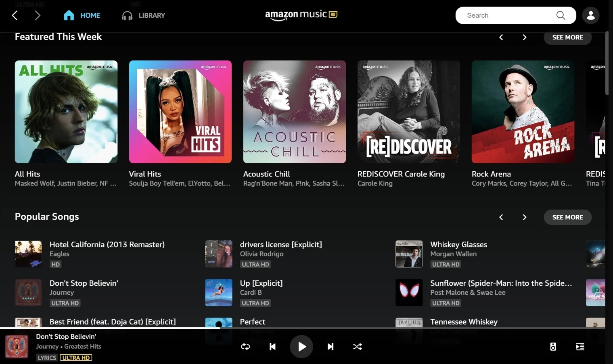Viewport: 613px width, 364px height.
Task: Click the vertical page scrollbar
Action: pyautogui.click(x=607, y=62)
